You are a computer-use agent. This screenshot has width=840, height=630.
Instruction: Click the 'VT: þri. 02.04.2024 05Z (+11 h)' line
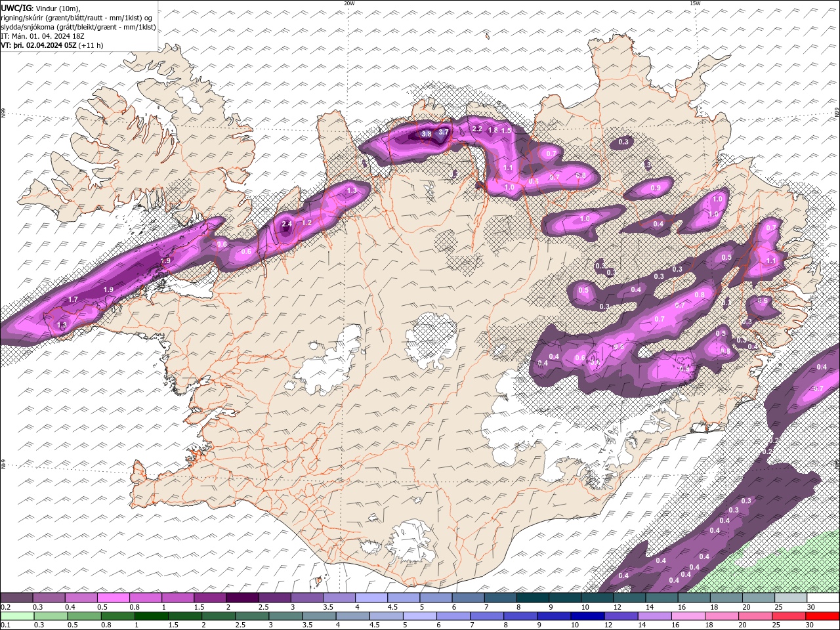(52, 45)
